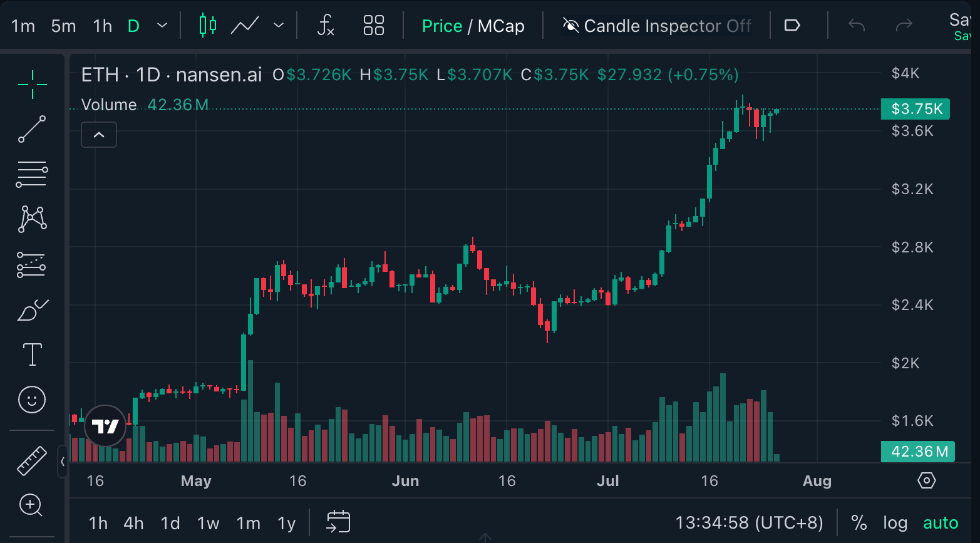Switch to MCap view

click(x=501, y=26)
